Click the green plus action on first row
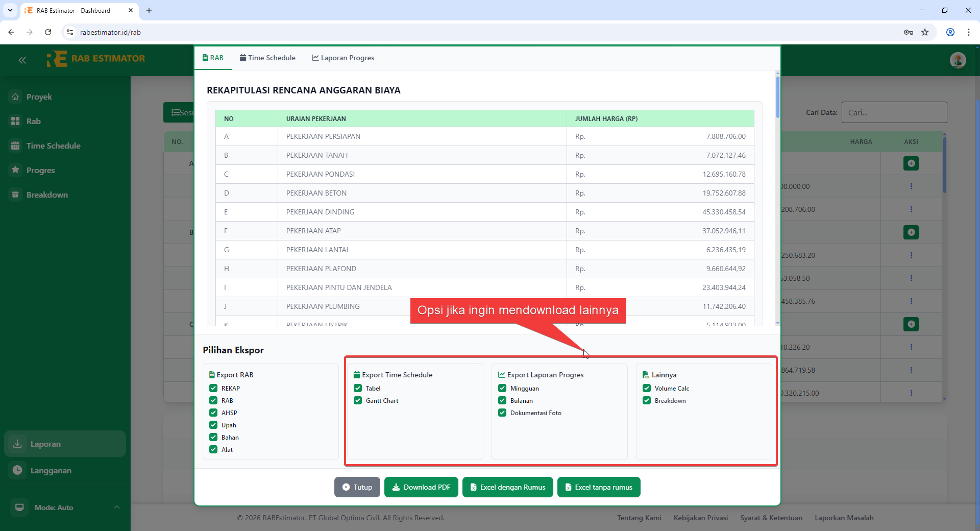The width and height of the screenshot is (980, 531). (911, 163)
